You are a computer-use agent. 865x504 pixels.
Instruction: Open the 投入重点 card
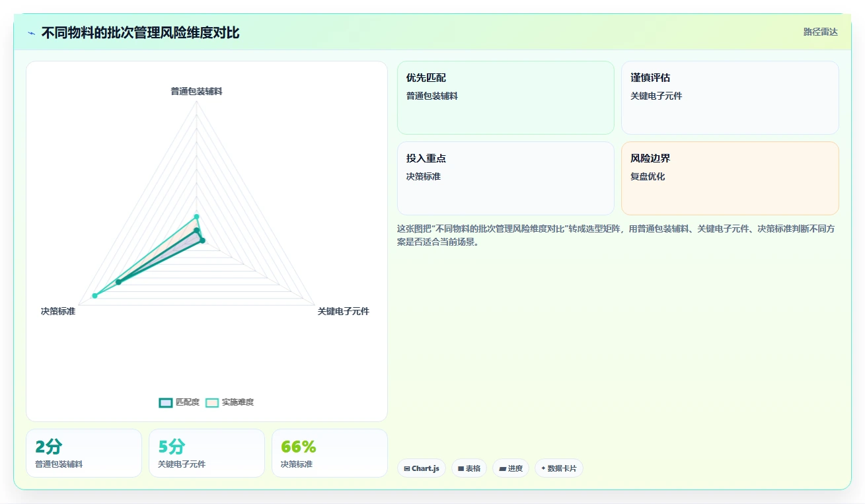coord(506,178)
